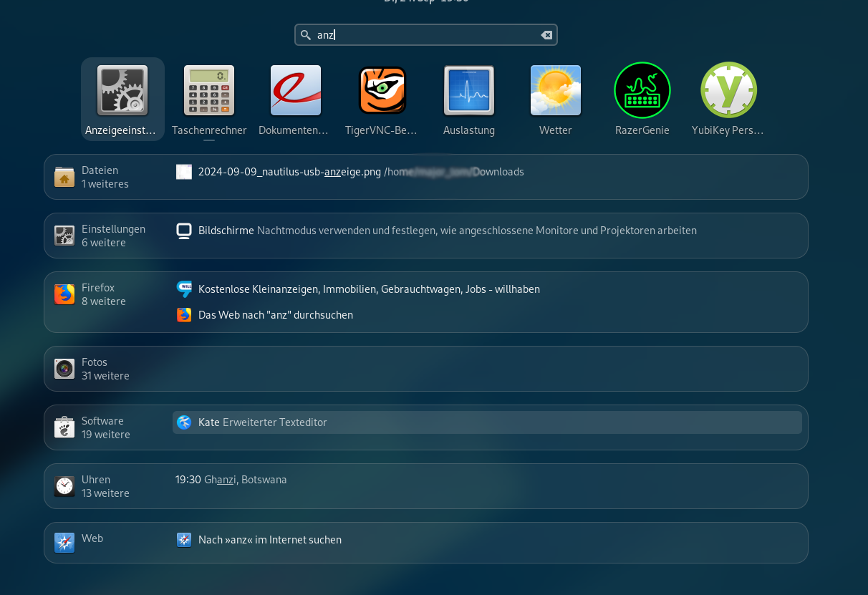Show "6 weitere" Einstellungen results
The image size is (868, 595).
[x=104, y=243]
